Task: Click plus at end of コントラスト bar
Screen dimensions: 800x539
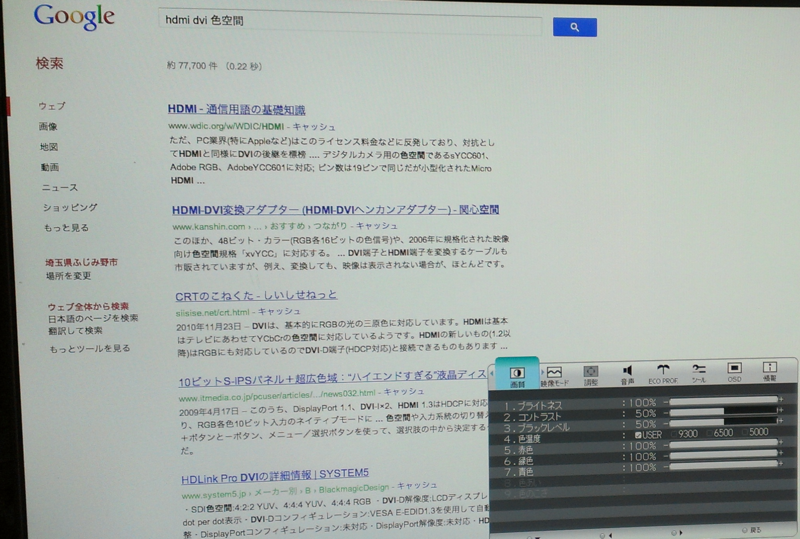Action: (780, 410)
